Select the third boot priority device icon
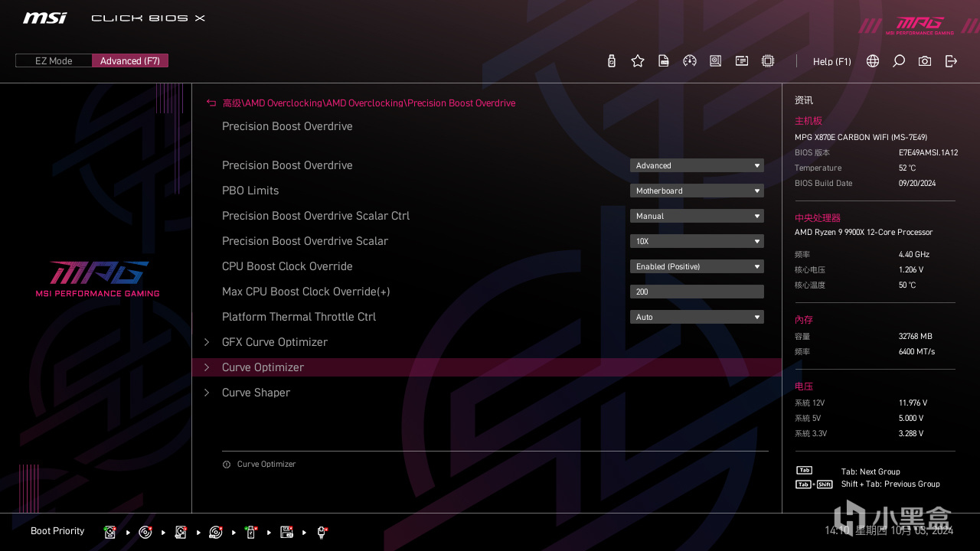 click(x=181, y=532)
